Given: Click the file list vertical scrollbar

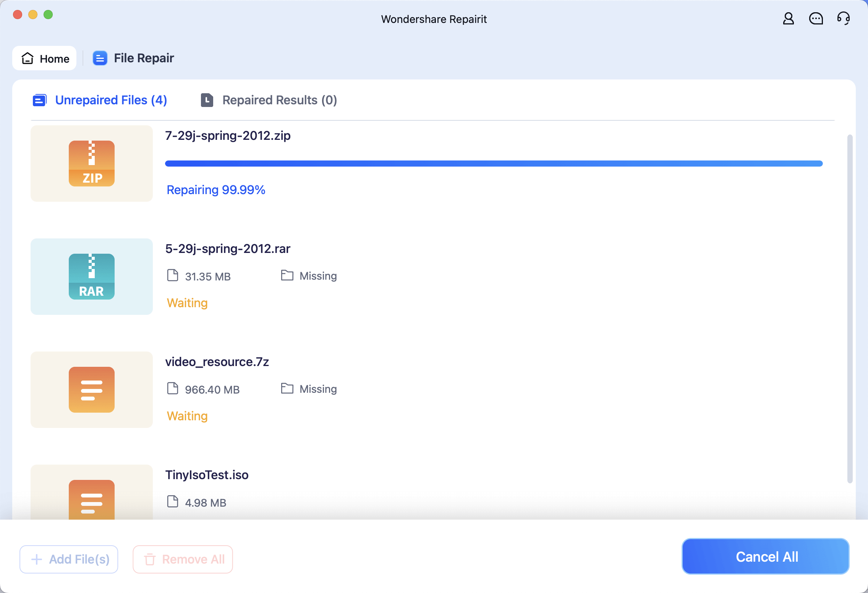Looking at the screenshot, I should 850,309.
